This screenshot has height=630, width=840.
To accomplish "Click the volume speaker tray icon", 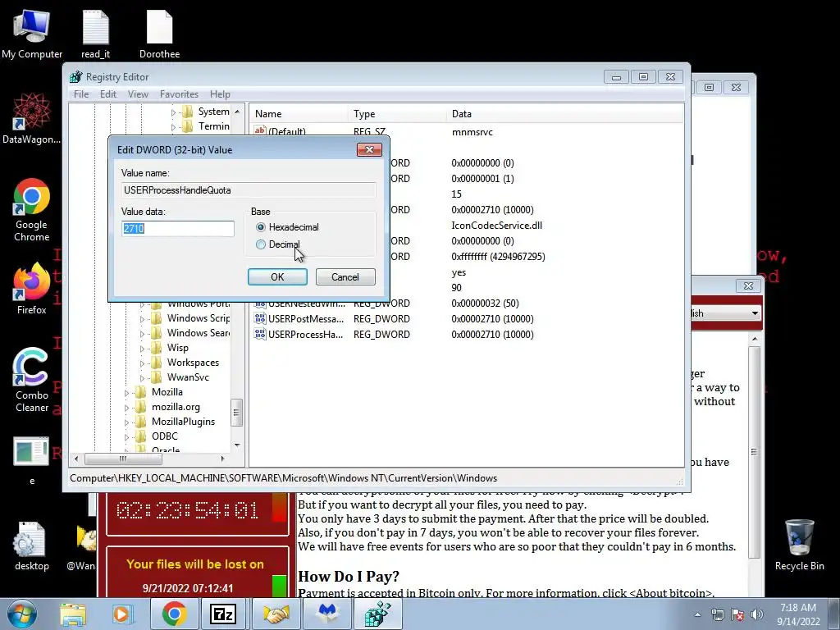I will coord(757,615).
